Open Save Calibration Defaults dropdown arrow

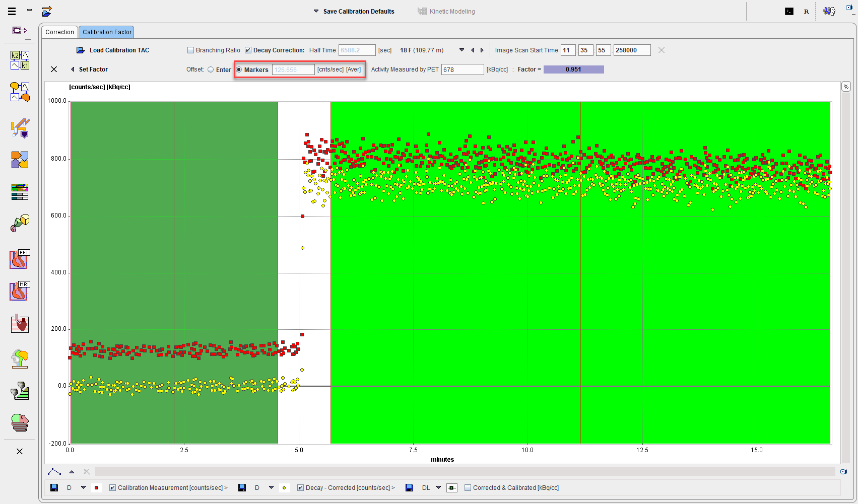316,11
